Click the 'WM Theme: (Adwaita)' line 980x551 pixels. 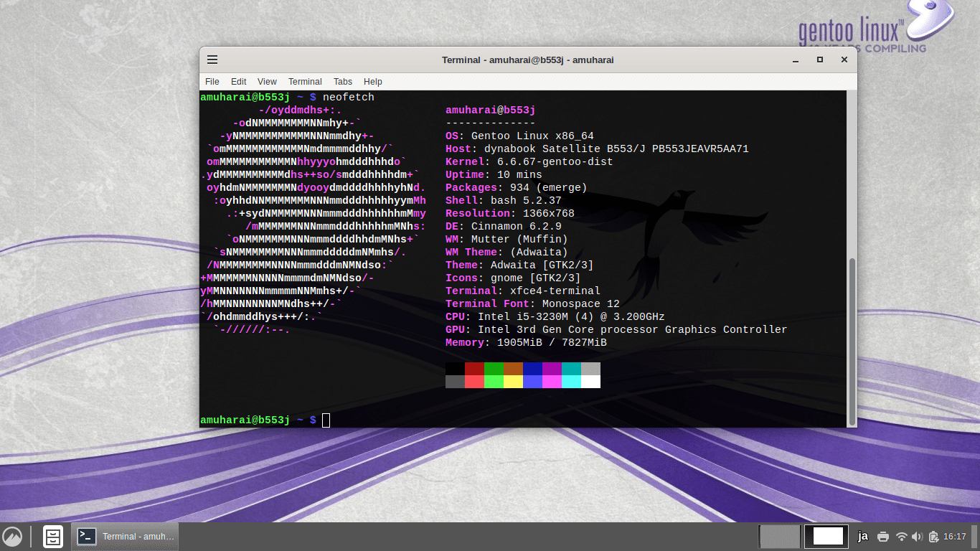tap(507, 252)
